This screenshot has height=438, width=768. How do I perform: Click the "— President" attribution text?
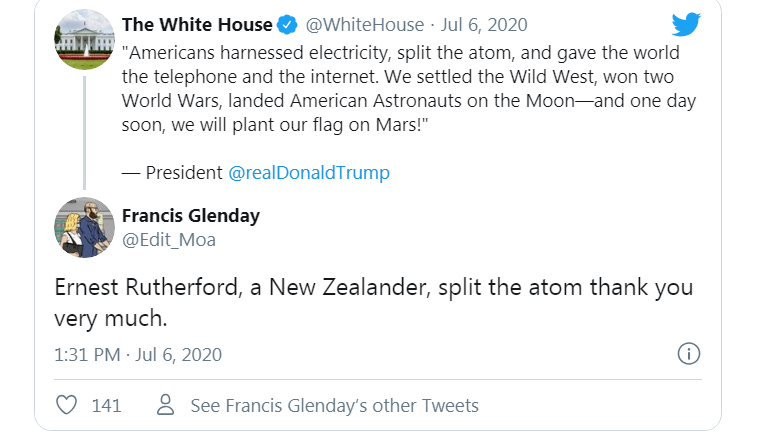[x=172, y=172]
